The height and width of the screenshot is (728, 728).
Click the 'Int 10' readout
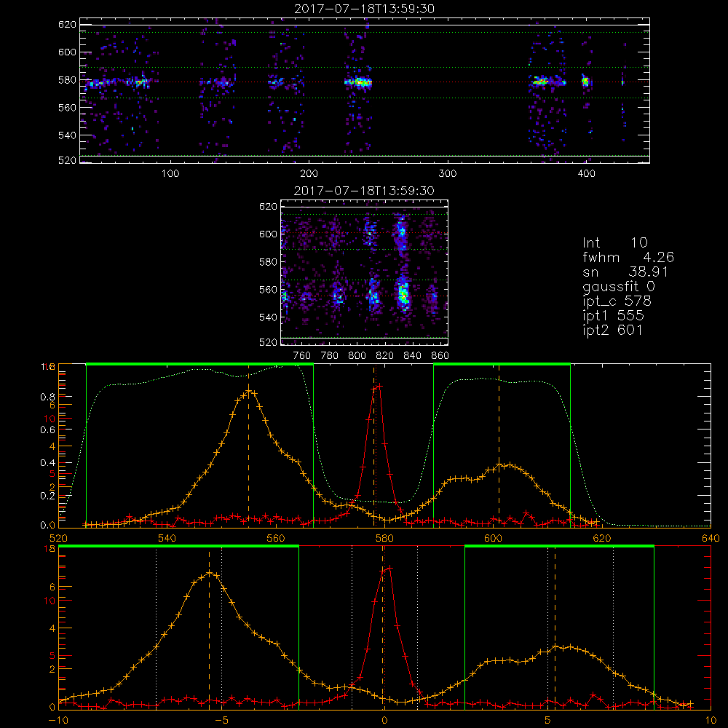point(614,243)
